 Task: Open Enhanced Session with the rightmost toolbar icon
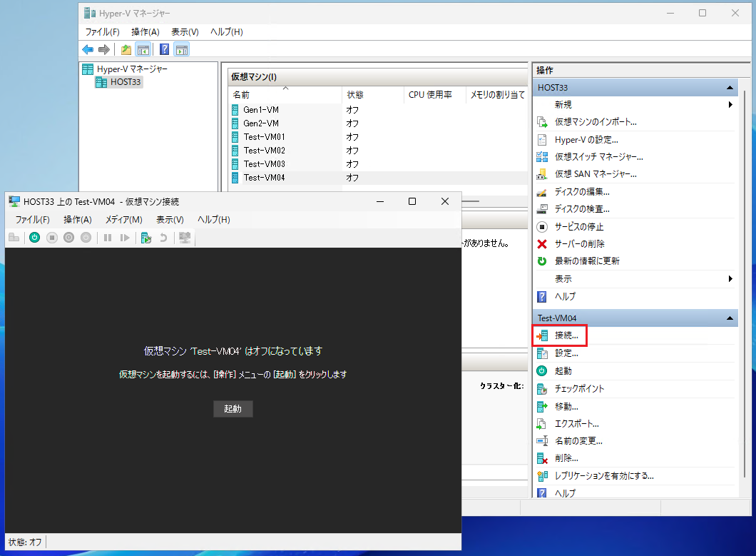pyautogui.click(x=185, y=237)
